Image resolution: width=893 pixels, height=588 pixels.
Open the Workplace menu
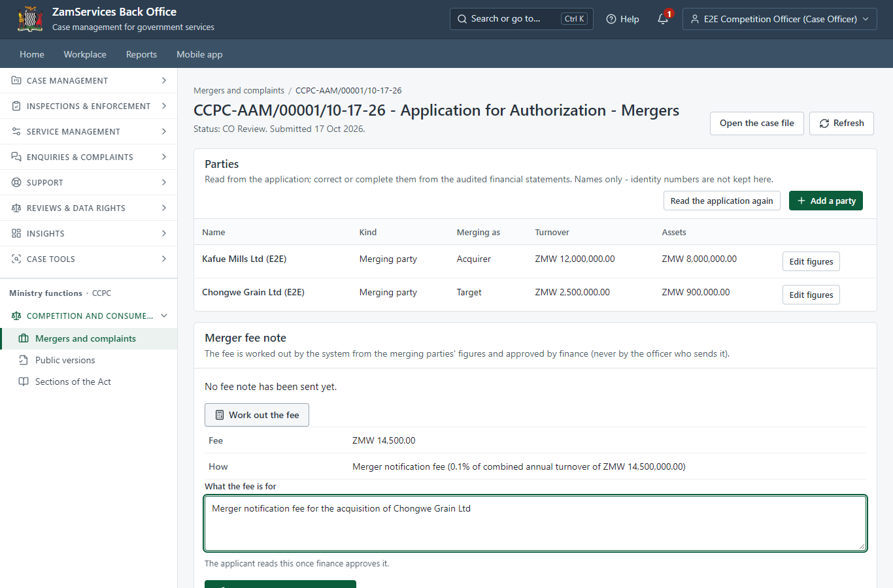(x=85, y=54)
